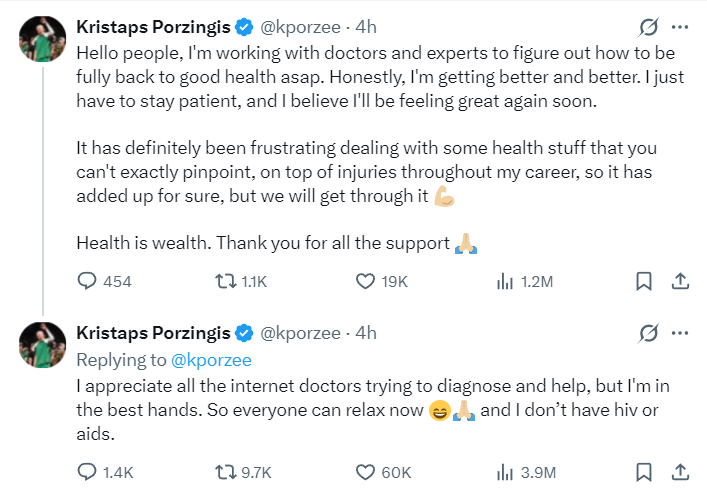The height and width of the screenshot is (497, 707).
Task: Like the first tweet with 19K likes
Action: tap(381, 281)
